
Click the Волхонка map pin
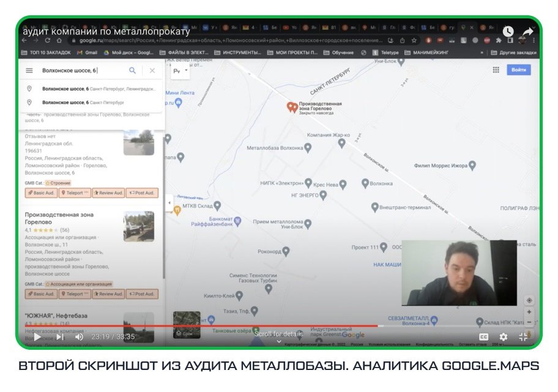[365, 183]
